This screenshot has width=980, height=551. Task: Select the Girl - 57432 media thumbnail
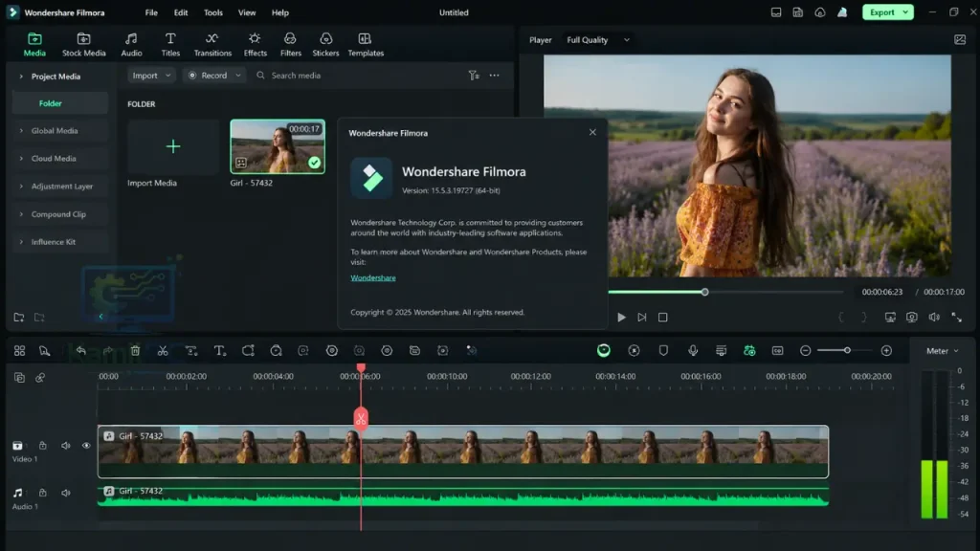(x=278, y=146)
